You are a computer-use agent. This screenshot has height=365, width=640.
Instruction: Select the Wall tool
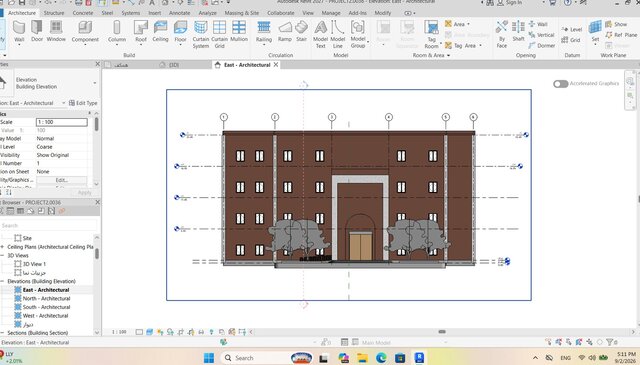click(19, 31)
